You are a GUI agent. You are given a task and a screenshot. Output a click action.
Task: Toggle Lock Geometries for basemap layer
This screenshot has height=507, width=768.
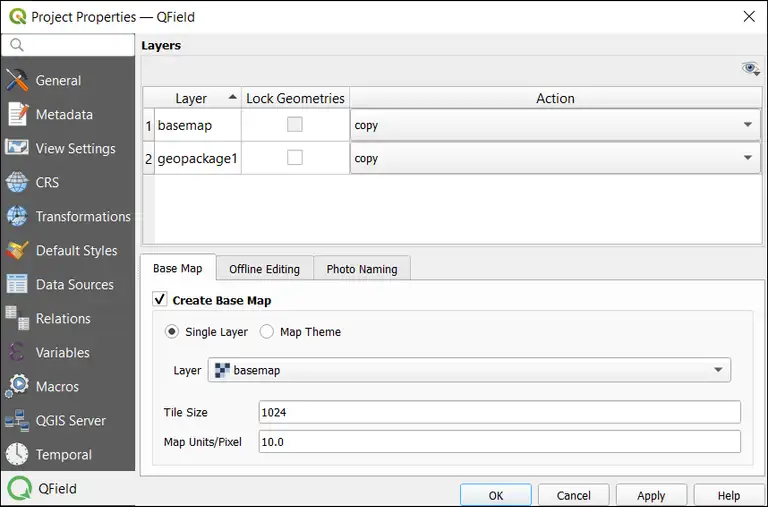coord(295,125)
